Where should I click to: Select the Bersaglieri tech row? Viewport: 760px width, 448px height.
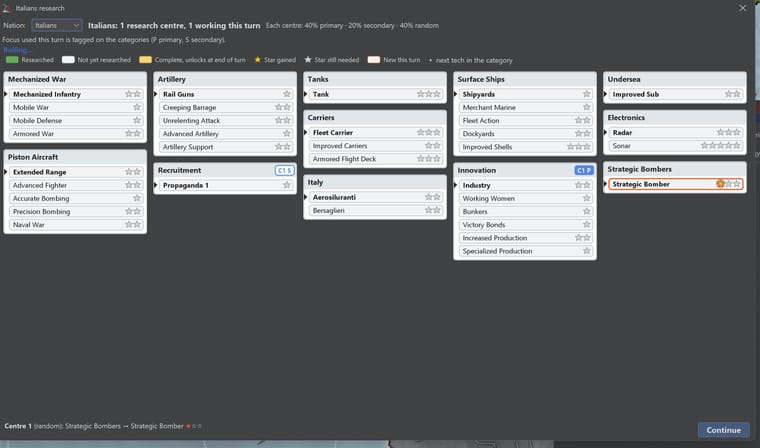[376, 210]
